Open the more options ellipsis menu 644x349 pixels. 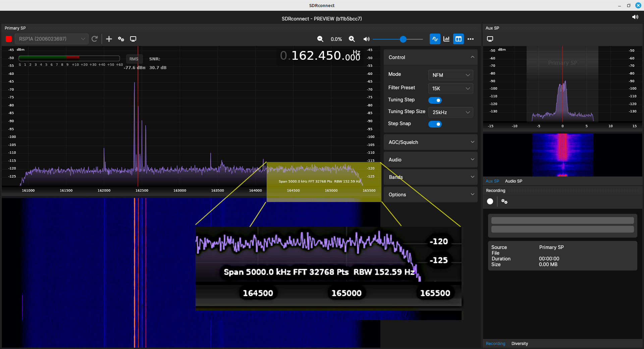471,39
